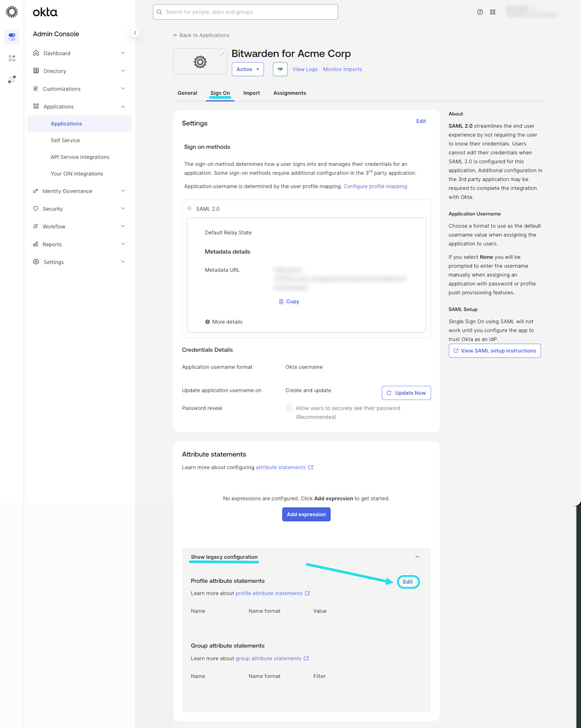The height and width of the screenshot is (728, 581).
Task: Click the Dashboard home icon
Action: [x=36, y=53]
